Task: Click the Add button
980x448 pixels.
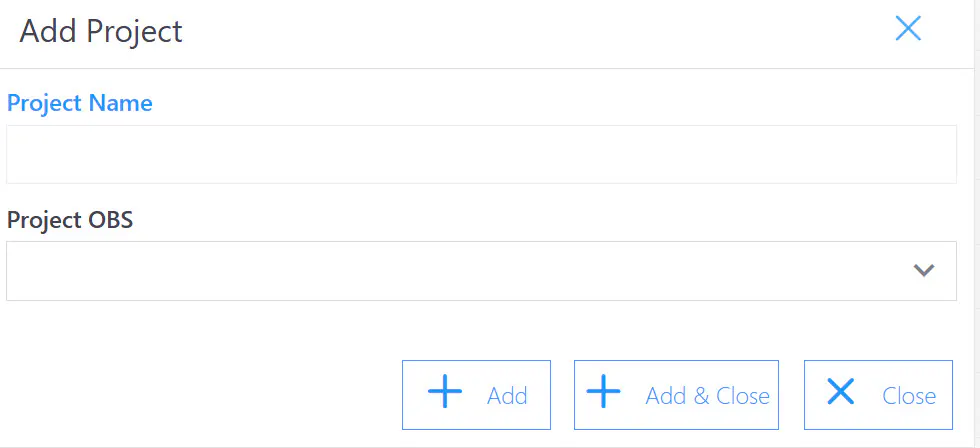Action: 476,395
